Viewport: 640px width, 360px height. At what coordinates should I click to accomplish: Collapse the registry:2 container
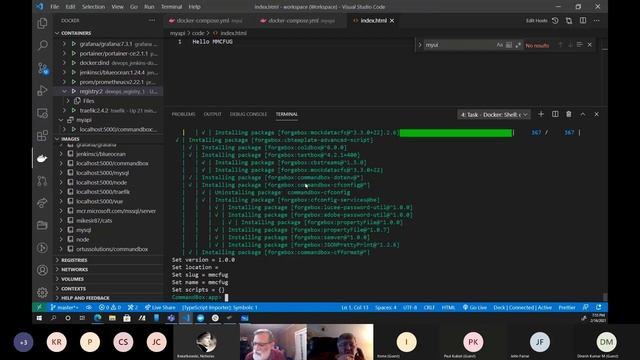pyautogui.click(x=64, y=91)
